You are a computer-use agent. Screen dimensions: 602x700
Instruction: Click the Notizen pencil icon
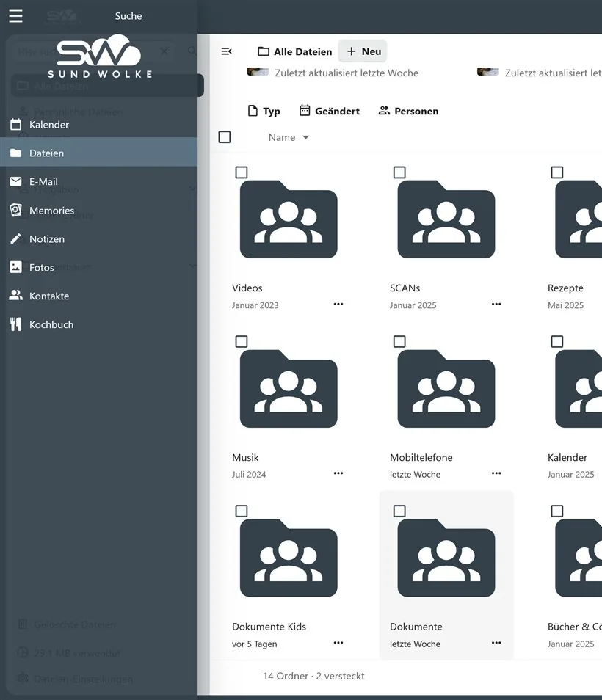[x=15, y=238]
